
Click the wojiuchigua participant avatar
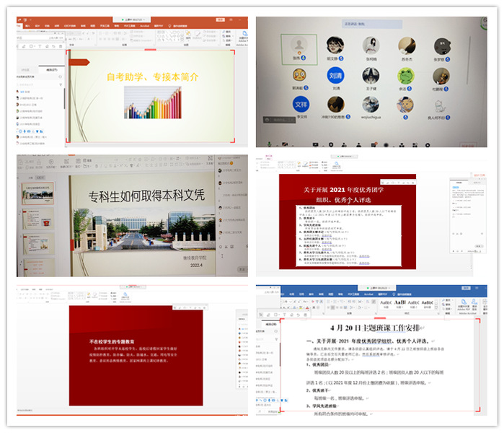coord(371,105)
